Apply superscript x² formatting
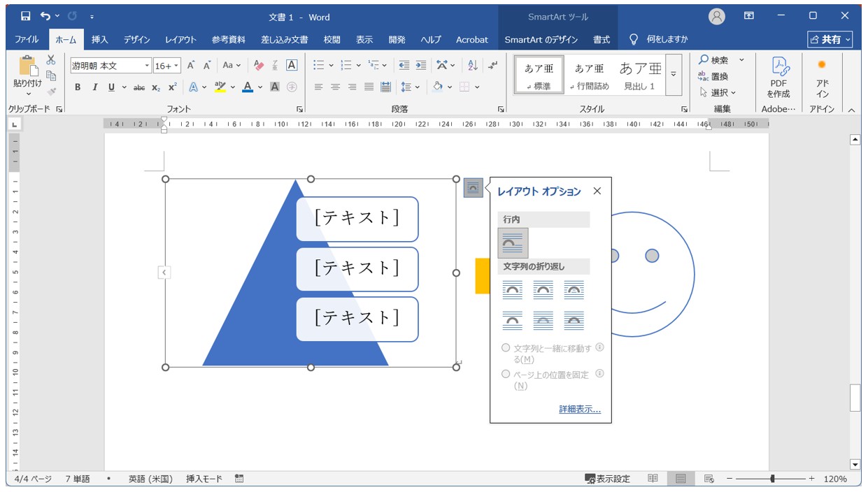Image resolution: width=868 pixels, height=492 pixels. tap(172, 87)
